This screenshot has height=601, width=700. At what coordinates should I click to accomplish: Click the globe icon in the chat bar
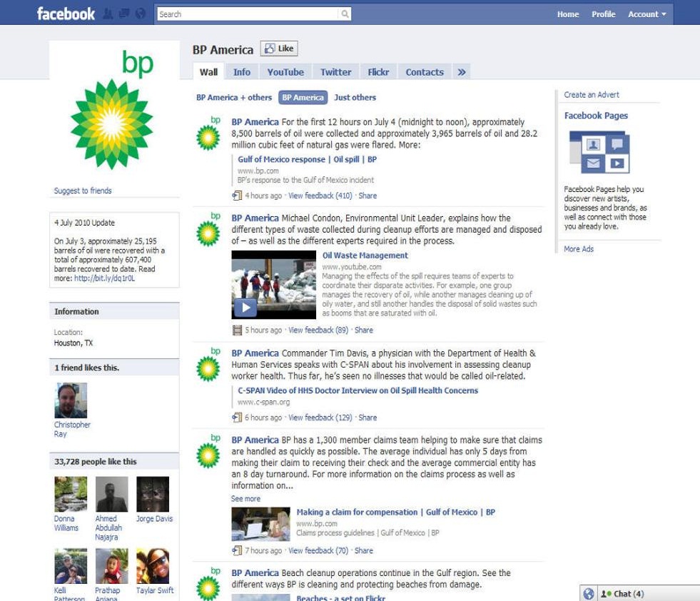point(589,594)
